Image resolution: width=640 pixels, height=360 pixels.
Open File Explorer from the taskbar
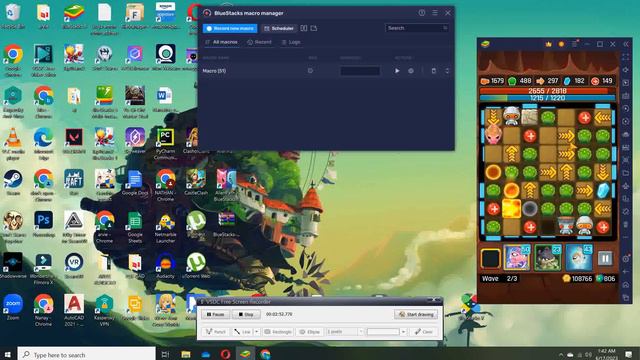tap(186, 354)
